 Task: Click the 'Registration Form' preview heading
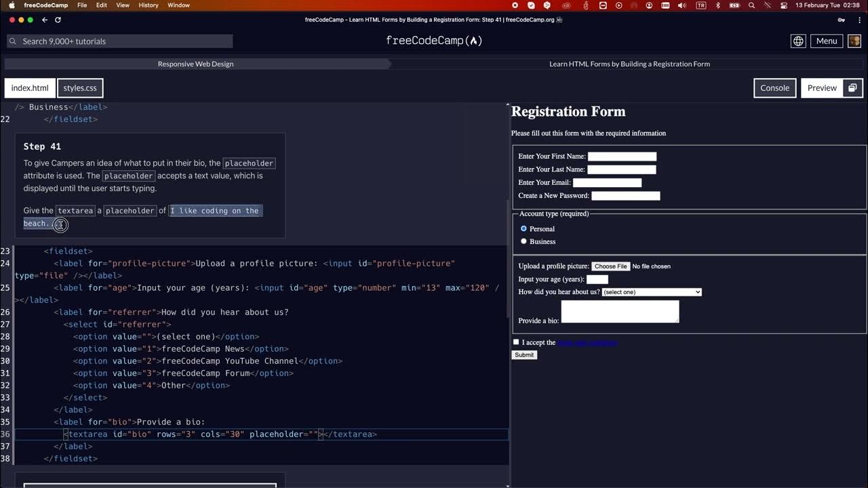(x=568, y=112)
